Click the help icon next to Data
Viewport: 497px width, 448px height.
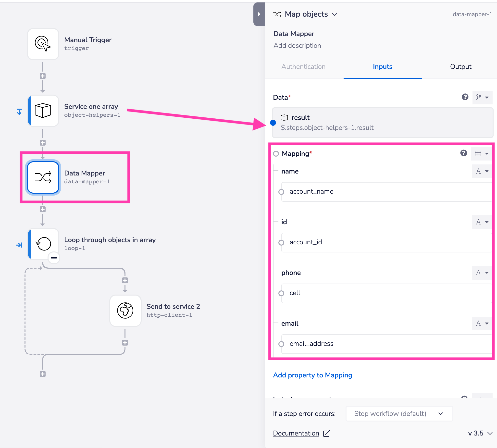(x=465, y=97)
